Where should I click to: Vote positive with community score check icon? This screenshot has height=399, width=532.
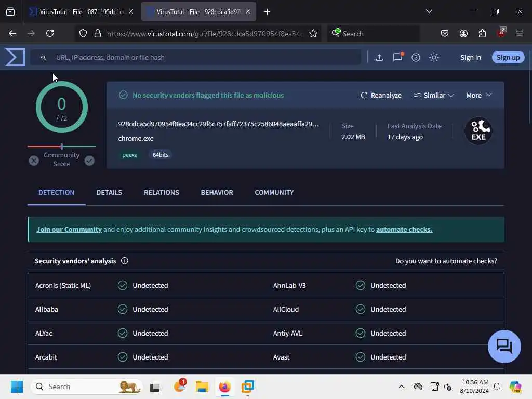coord(89,161)
